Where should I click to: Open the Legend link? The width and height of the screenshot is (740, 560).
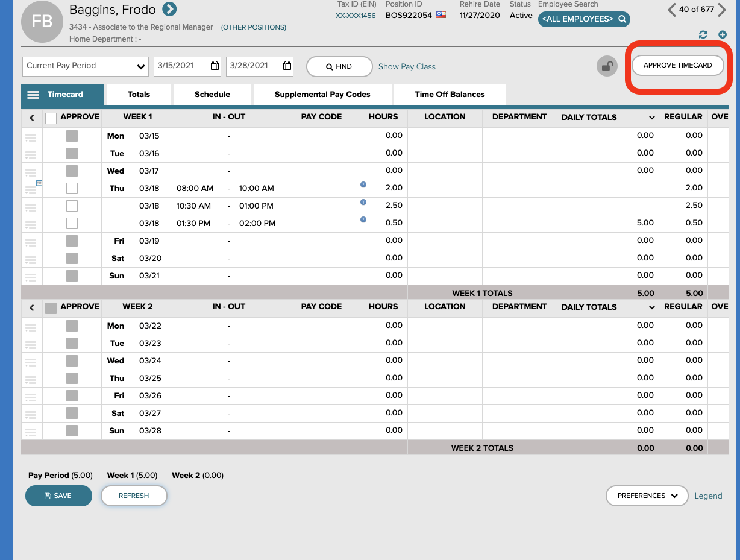click(708, 496)
